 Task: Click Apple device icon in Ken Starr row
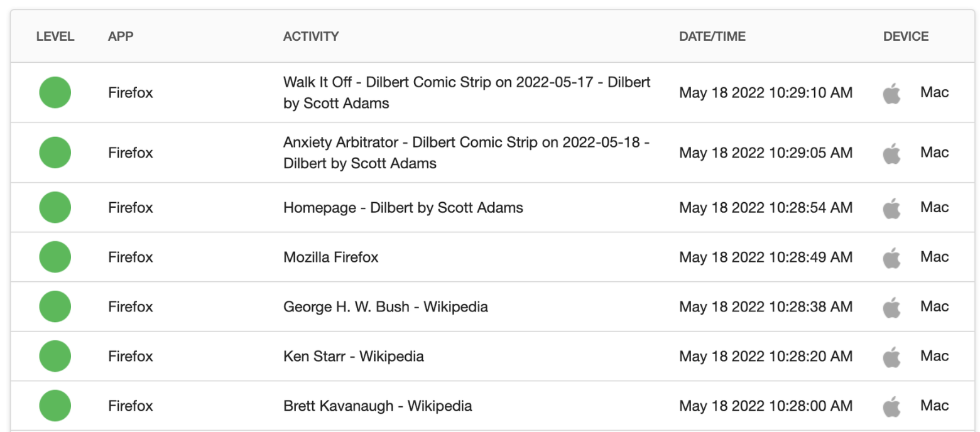(x=891, y=356)
